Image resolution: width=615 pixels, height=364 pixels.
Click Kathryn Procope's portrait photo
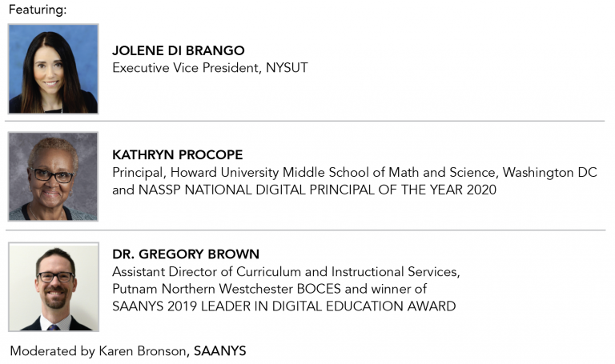(54, 177)
